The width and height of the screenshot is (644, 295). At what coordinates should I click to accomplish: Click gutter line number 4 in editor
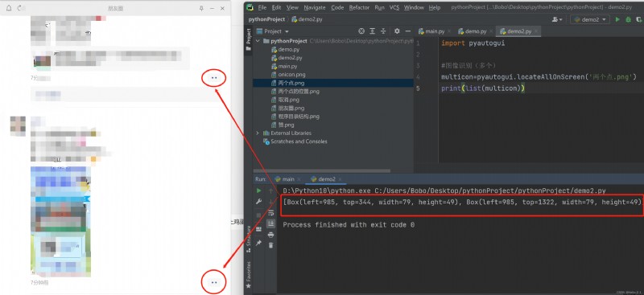(x=418, y=77)
